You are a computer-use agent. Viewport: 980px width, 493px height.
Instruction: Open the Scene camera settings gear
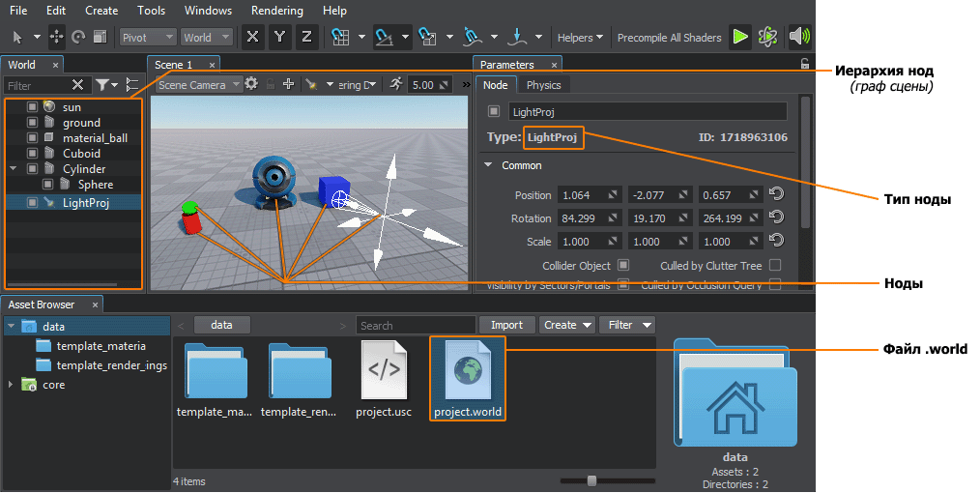251,84
